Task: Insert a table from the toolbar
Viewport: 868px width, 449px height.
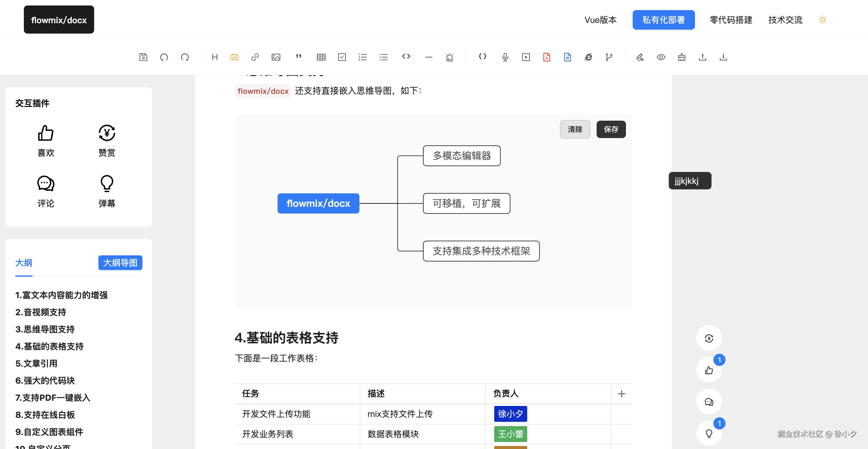Action: tap(321, 57)
